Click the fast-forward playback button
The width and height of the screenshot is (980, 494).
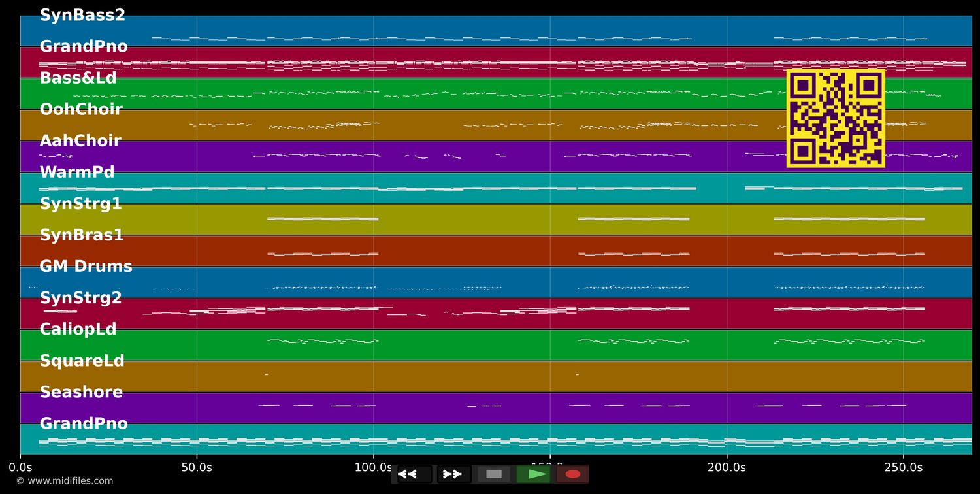(454, 474)
